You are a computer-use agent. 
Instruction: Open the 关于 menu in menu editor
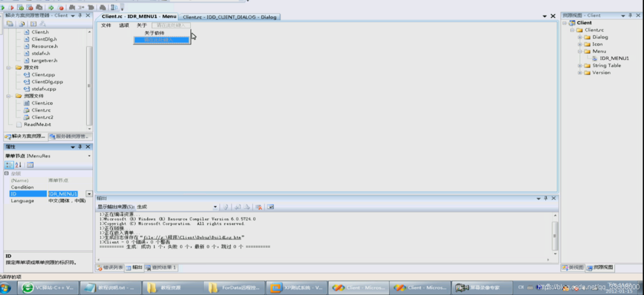pyautogui.click(x=142, y=26)
